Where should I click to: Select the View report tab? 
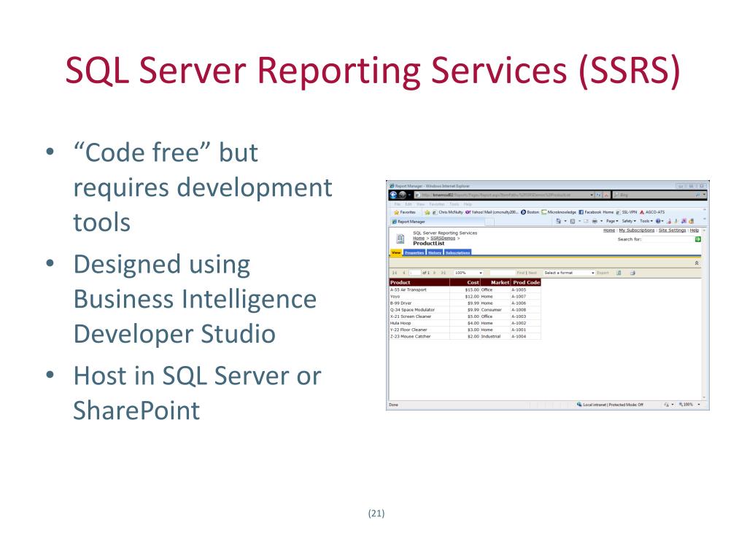pos(396,252)
